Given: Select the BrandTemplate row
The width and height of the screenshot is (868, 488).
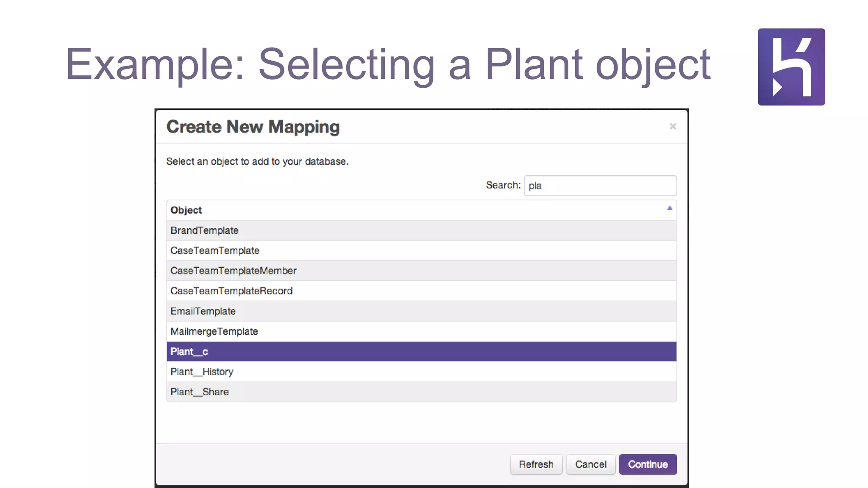Looking at the screenshot, I should (422, 230).
